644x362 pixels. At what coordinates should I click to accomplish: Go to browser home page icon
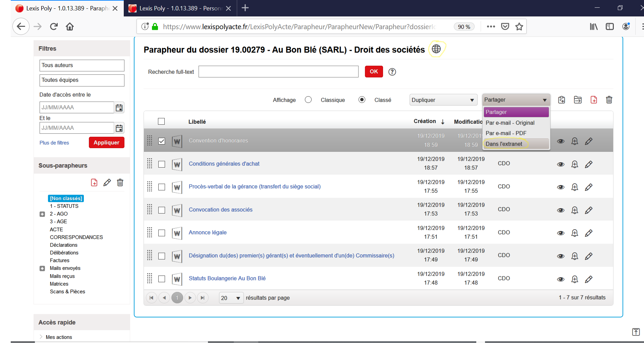(x=70, y=26)
